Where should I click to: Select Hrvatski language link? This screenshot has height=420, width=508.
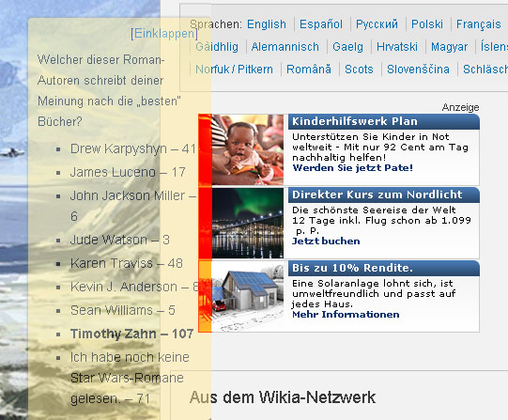coord(397,47)
